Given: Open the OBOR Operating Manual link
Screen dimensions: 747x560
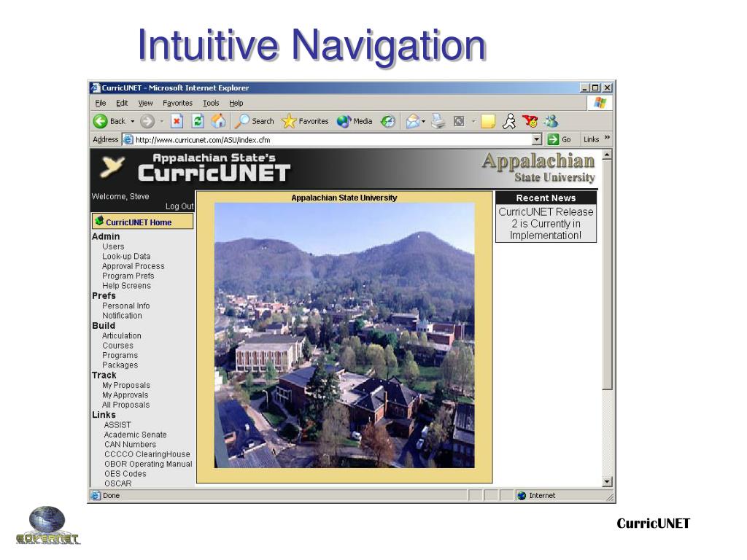Looking at the screenshot, I should click(x=148, y=464).
